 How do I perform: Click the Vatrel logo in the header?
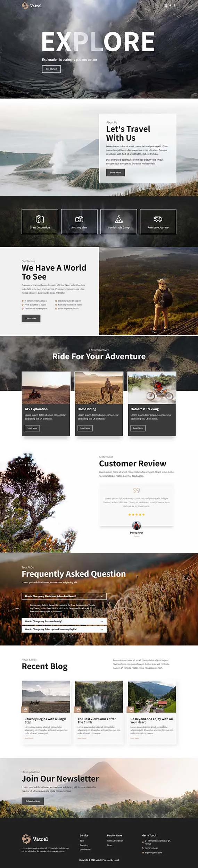[32, 6]
